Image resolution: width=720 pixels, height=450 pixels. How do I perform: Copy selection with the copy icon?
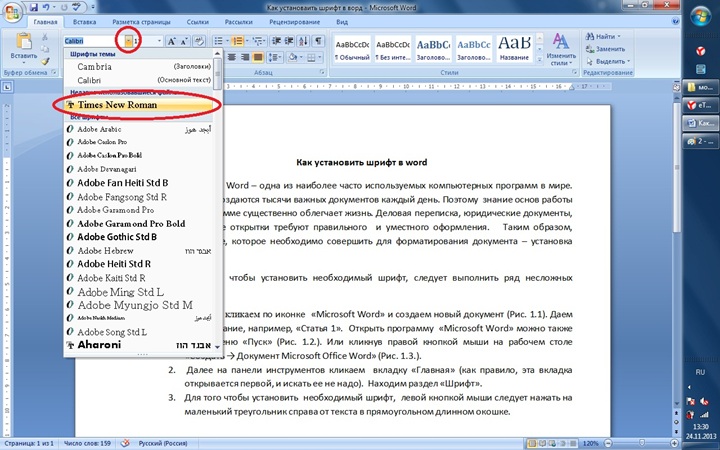click(45, 49)
